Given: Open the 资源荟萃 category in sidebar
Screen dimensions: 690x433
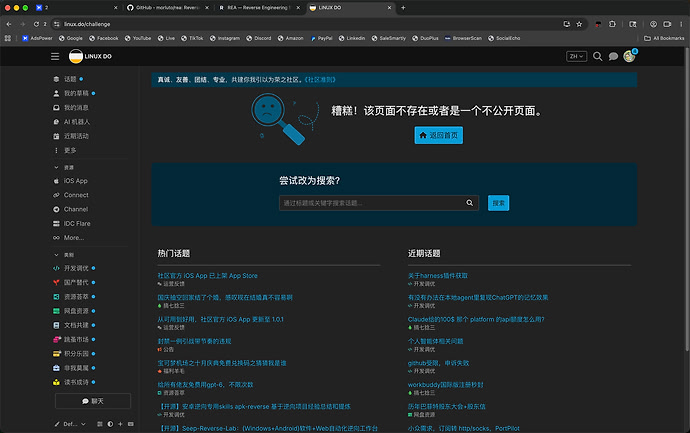Looking at the screenshot, I should pos(74,297).
